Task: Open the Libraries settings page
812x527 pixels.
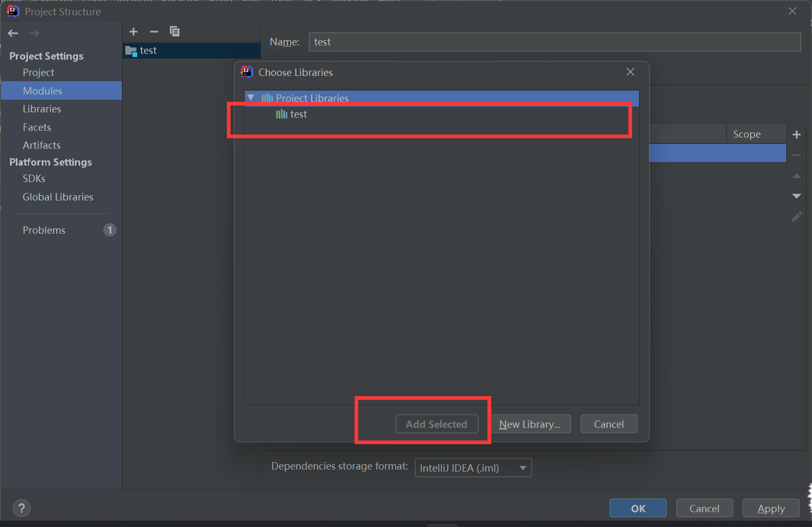Action: point(42,109)
